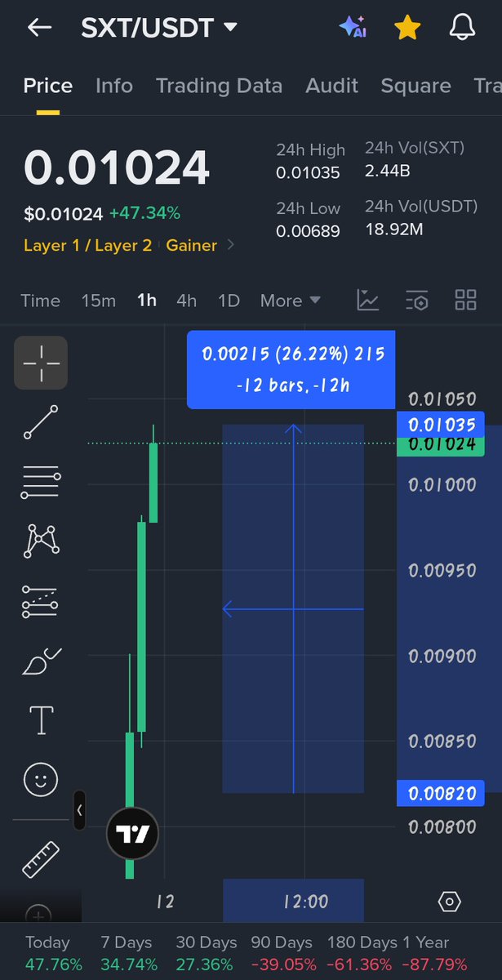The width and height of the screenshot is (502, 980).
Task: Go back using the left arrow
Action: (39, 27)
